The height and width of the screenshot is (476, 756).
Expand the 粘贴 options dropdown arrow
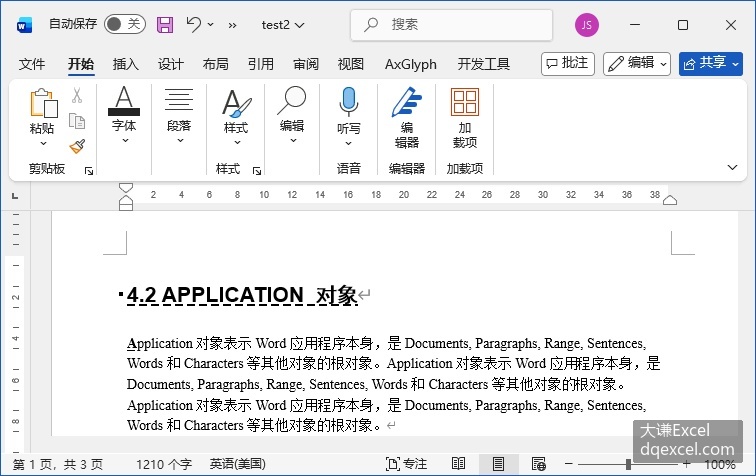coord(43,143)
